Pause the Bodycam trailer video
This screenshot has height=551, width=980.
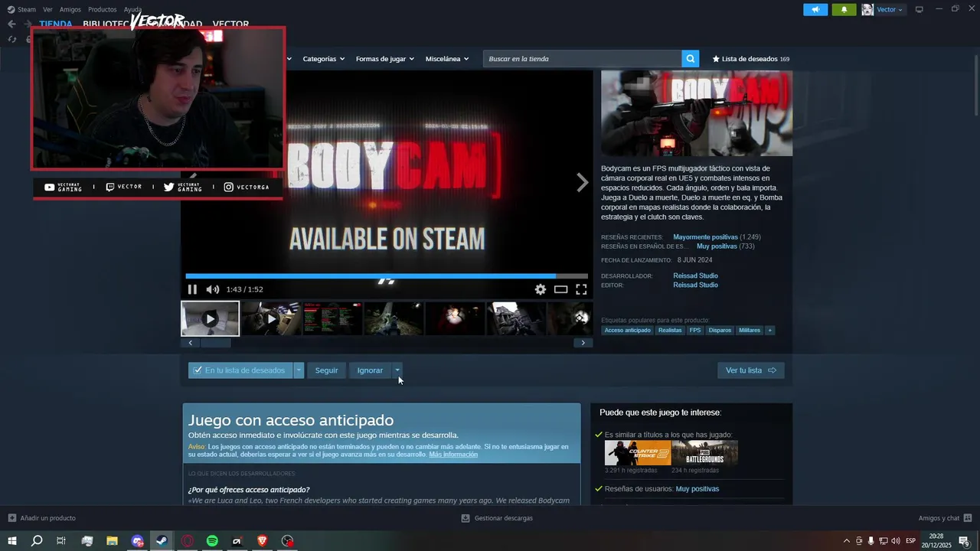click(192, 289)
